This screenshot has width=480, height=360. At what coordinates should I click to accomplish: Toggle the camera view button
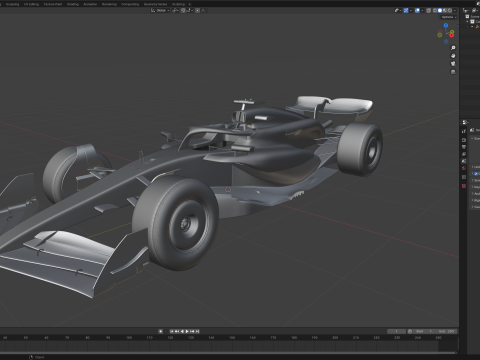point(453,63)
